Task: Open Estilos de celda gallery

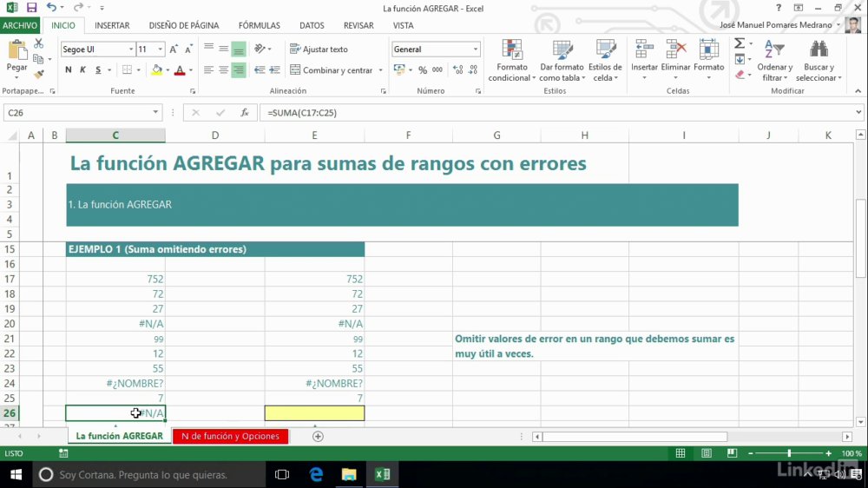Action: (605, 61)
